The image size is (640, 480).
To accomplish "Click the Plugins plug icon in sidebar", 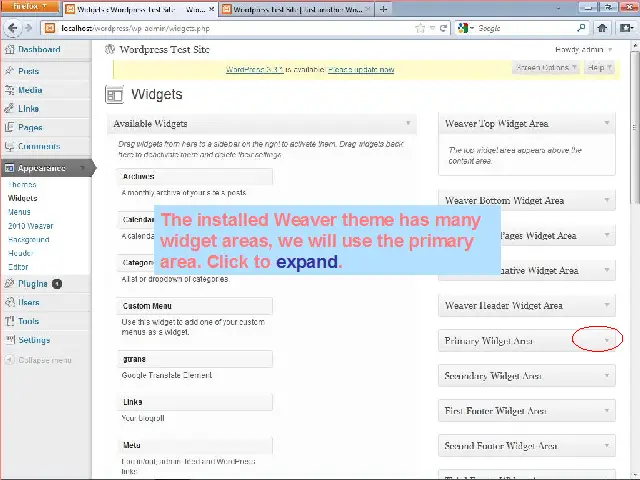I will coord(10,284).
